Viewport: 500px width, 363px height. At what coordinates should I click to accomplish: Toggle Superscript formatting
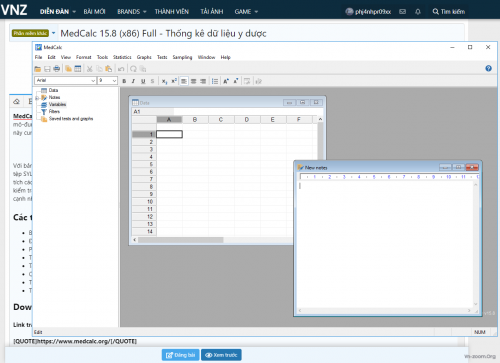pos(174,81)
